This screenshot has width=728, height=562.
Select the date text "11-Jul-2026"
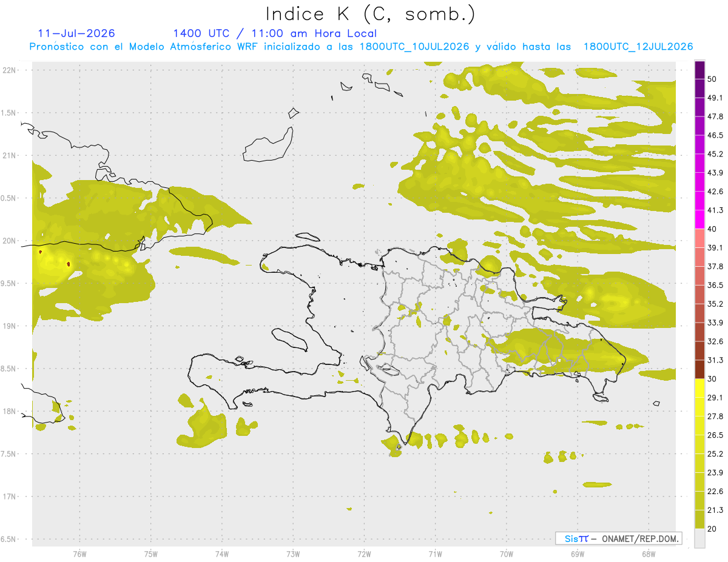[x=76, y=33]
